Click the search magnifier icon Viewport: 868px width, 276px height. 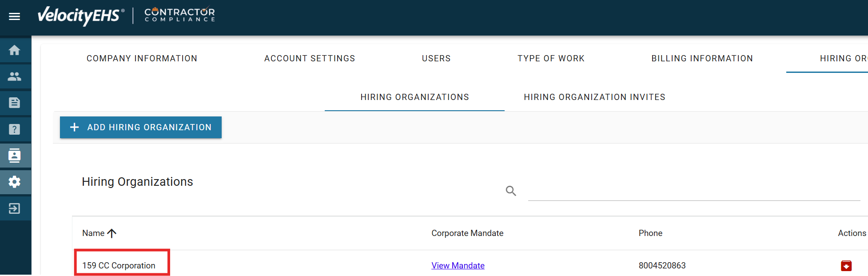[511, 191]
